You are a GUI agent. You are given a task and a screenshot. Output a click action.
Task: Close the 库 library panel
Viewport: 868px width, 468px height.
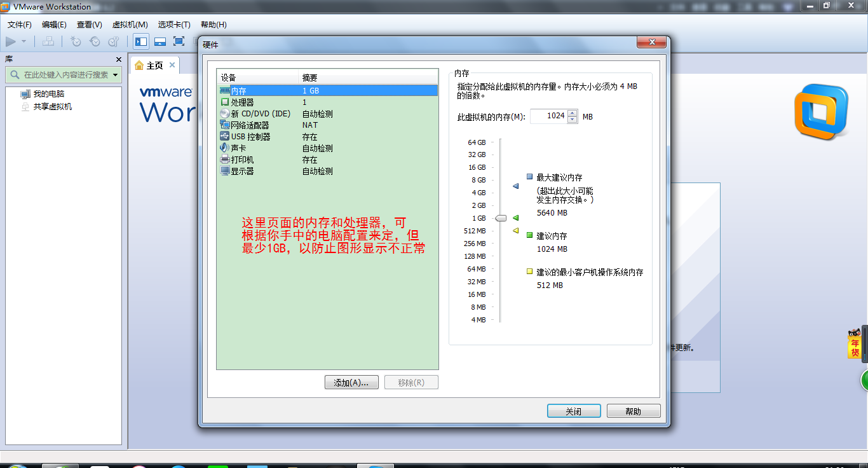point(118,59)
